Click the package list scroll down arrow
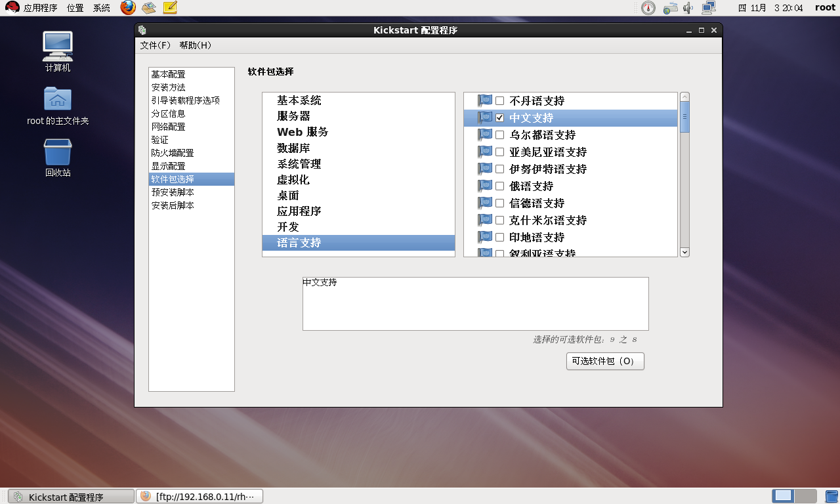The height and width of the screenshot is (504, 840). coord(684,252)
